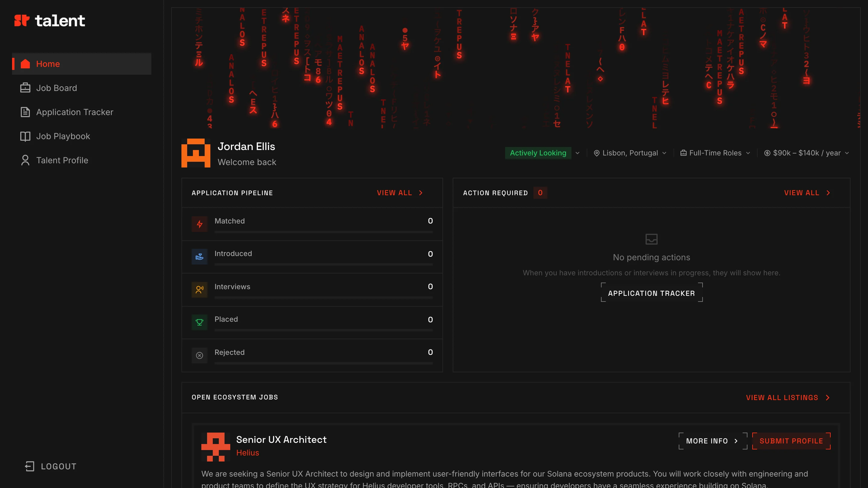The height and width of the screenshot is (488, 868).
Task: Click the Interviews speaking person icon
Action: pos(200,289)
